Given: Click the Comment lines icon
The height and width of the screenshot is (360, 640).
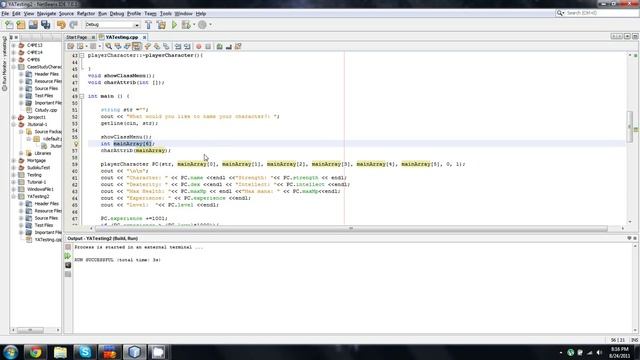Looking at the screenshot, I should tap(220, 47).
